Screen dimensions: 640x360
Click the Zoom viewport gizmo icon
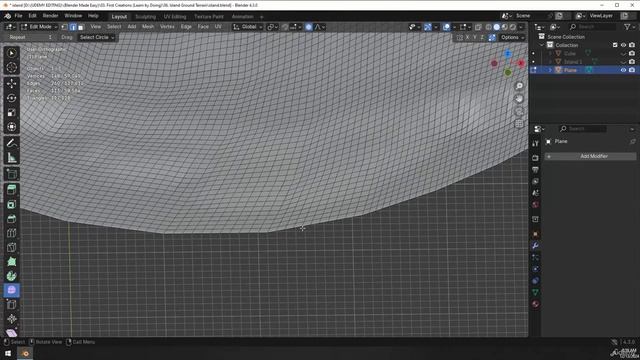click(519, 86)
